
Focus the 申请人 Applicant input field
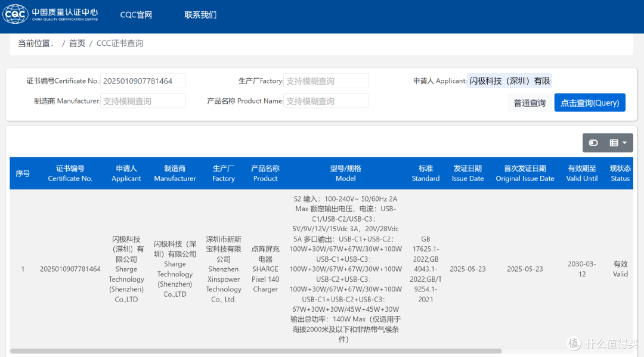(x=509, y=81)
